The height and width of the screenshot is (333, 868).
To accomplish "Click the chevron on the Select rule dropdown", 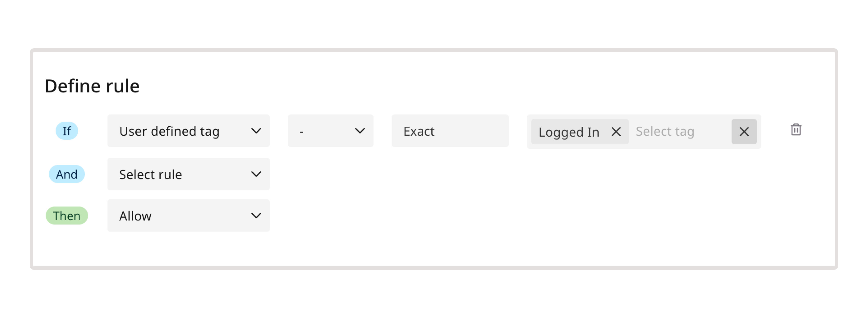I will tap(257, 174).
